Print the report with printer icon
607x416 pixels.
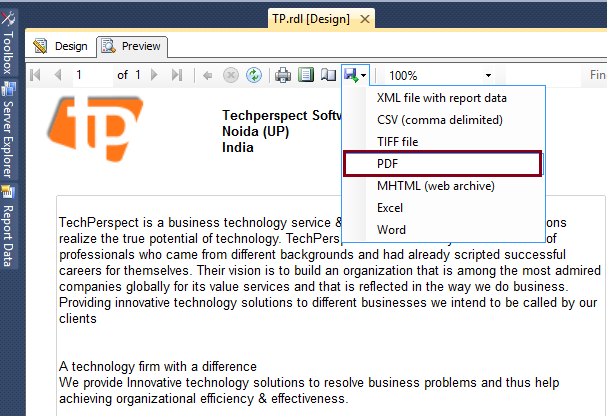[283, 75]
